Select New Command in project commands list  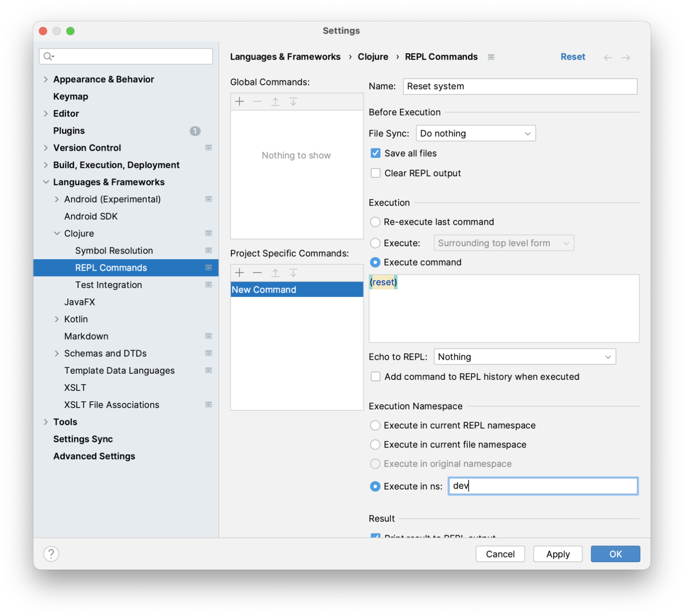(x=297, y=290)
